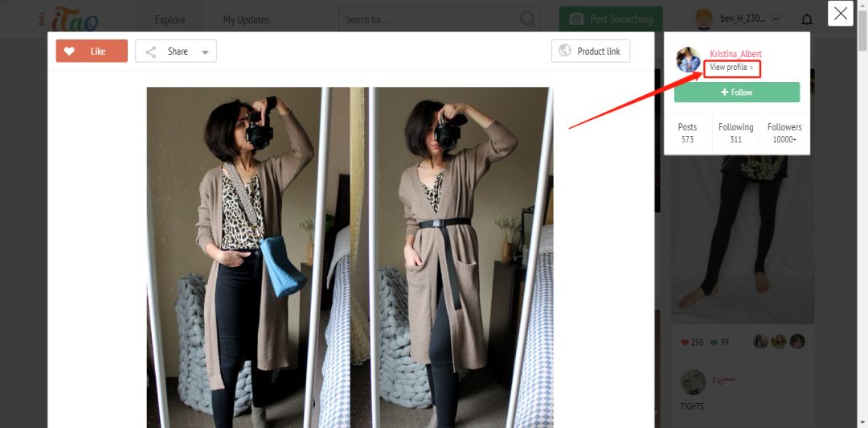Open Kristina_Albert's avatar picture
The width and height of the screenshot is (868, 428).
pyautogui.click(x=688, y=60)
